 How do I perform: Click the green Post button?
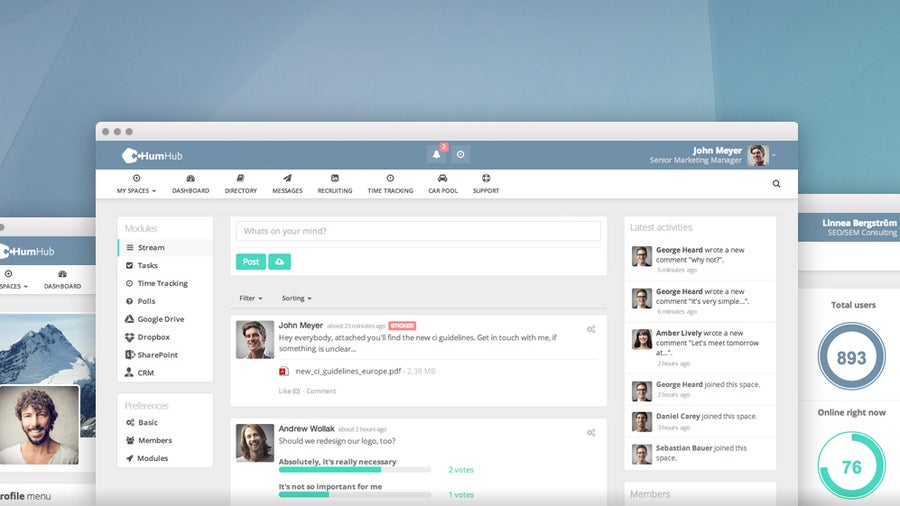251,262
